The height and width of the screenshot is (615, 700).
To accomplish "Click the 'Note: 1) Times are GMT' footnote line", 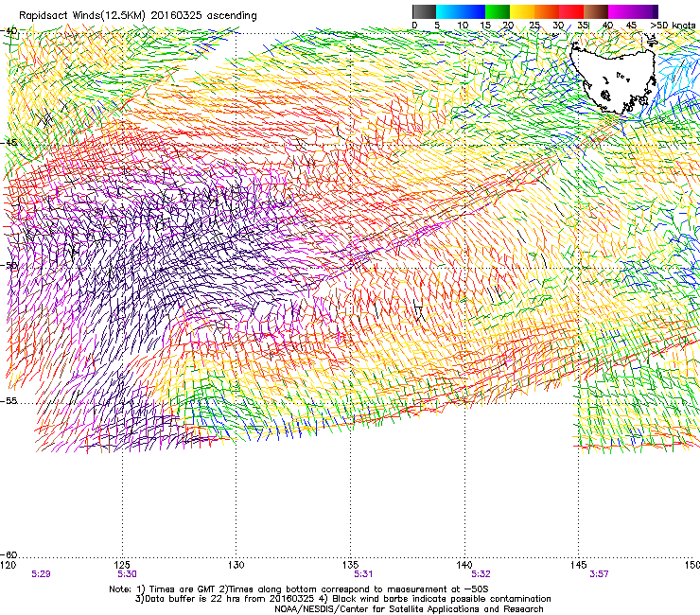I will (x=299, y=589).
